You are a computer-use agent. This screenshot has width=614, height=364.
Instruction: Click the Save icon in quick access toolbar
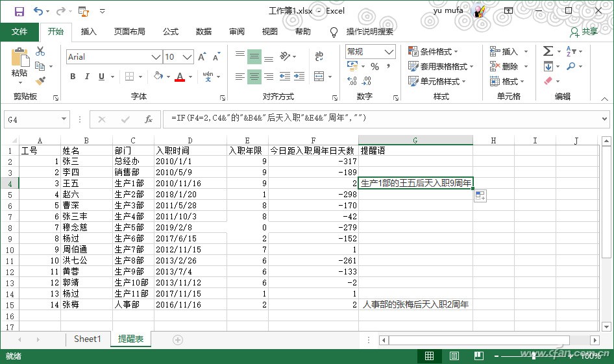[19, 11]
